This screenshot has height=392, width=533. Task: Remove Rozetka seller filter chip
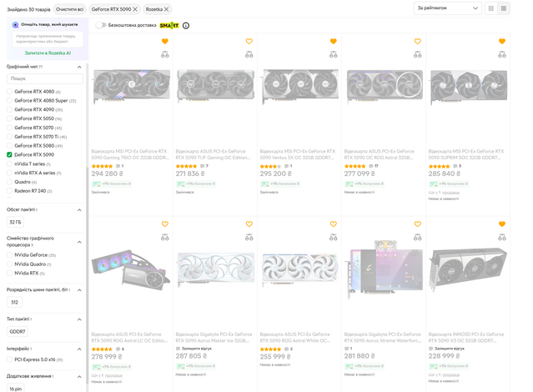tap(167, 9)
